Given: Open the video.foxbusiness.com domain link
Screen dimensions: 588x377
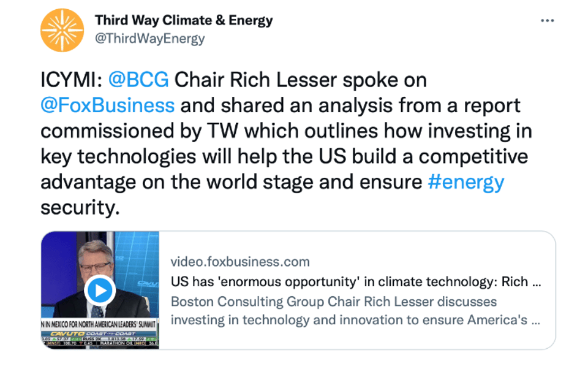Looking at the screenshot, I should pyautogui.click(x=240, y=262).
